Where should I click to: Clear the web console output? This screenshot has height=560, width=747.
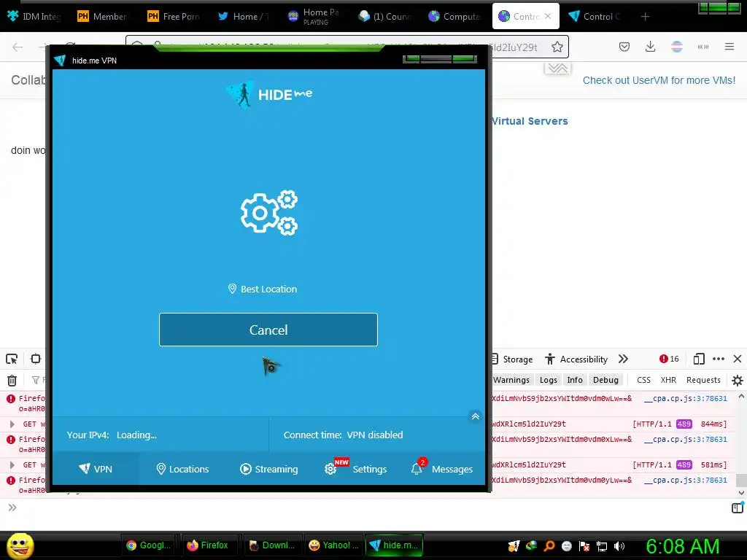(12, 380)
